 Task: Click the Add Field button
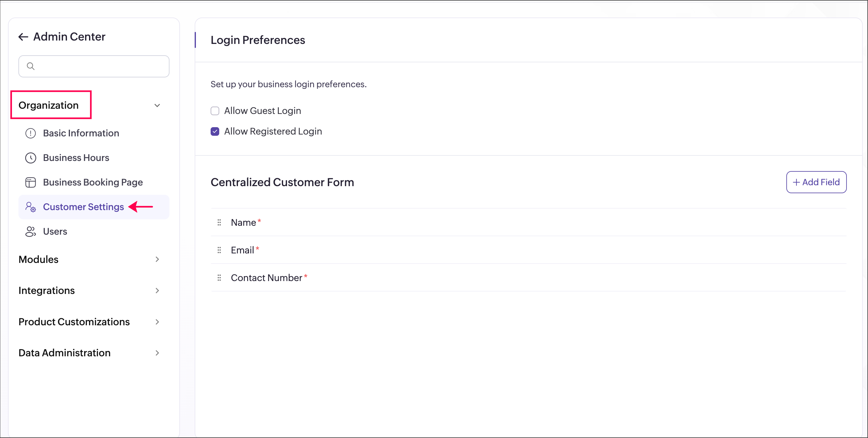click(x=816, y=182)
